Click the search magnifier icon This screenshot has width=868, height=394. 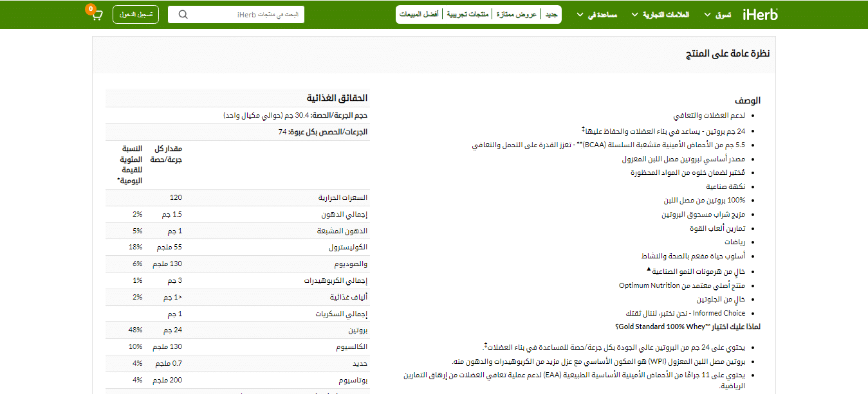tap(183, 14)
